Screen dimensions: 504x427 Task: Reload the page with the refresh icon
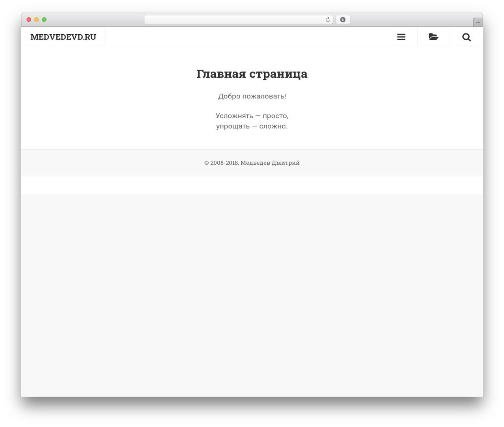(328, 20)
